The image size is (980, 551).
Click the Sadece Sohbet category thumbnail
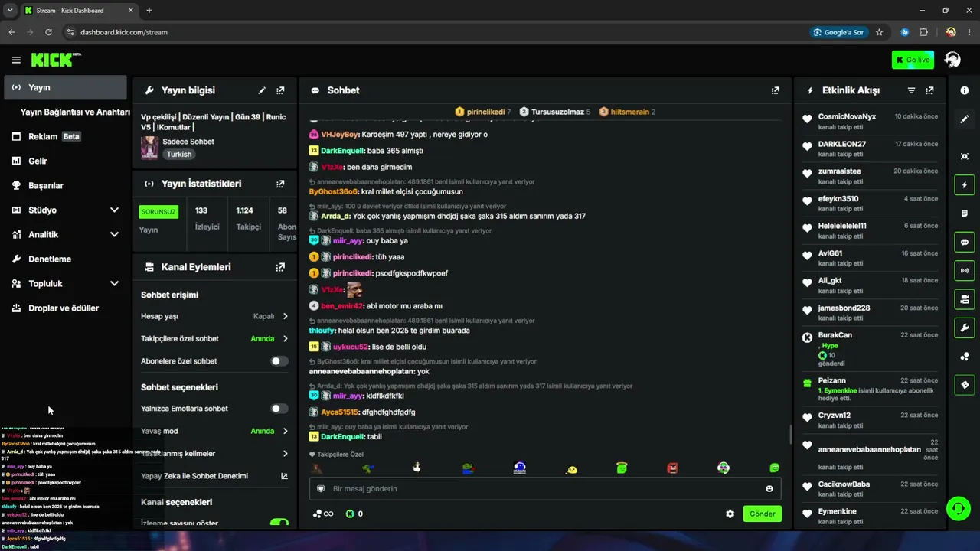(x=149, y=148)
